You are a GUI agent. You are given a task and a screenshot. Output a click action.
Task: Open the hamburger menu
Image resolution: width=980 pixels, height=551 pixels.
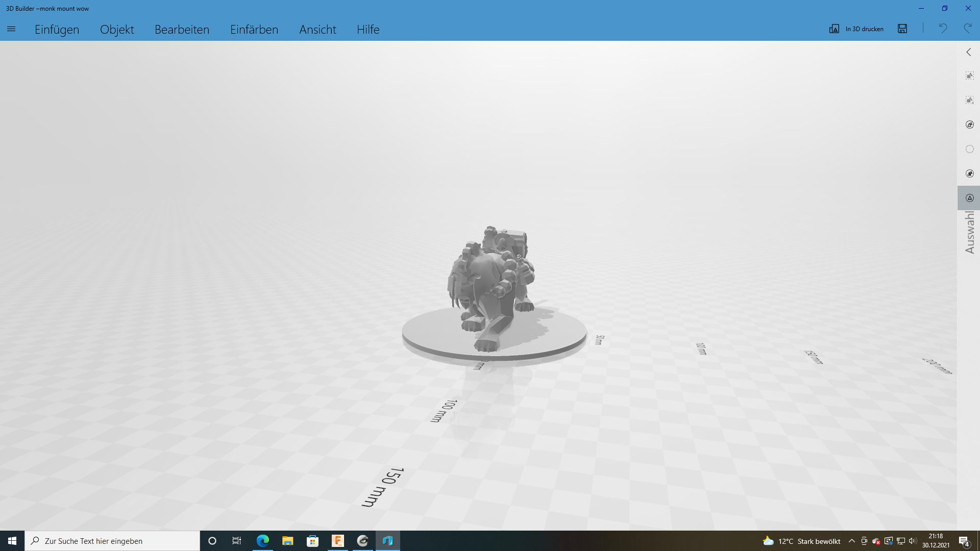(x=11, y=29)
